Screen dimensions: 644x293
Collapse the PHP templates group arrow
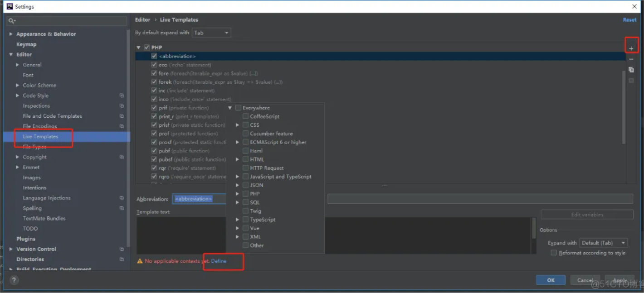pos(139,48)
